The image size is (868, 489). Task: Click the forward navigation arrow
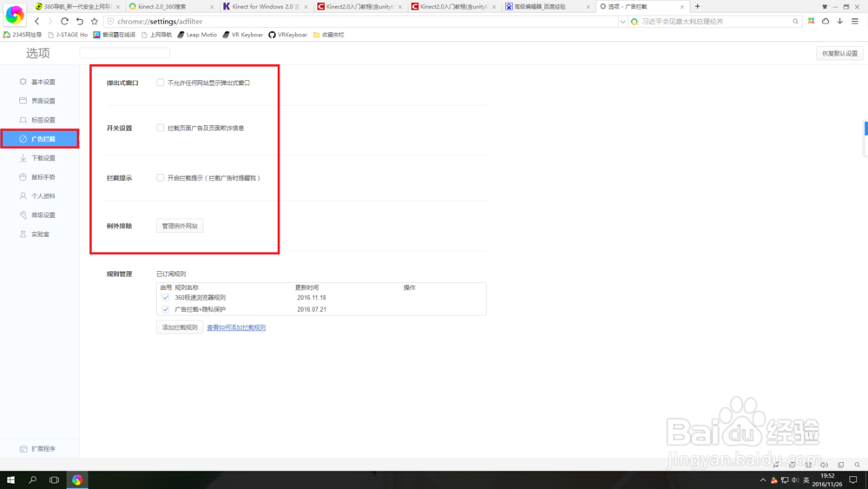[x=49, y=22]
